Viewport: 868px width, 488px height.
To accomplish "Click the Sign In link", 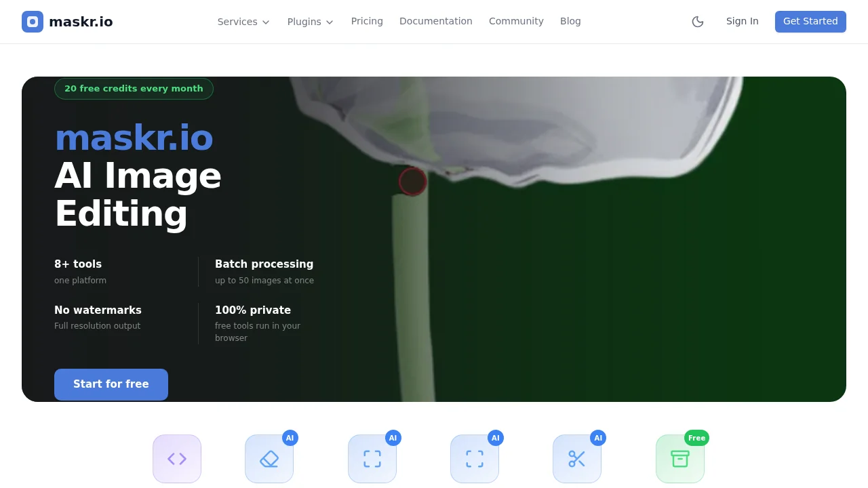I will click(x=742, y=21).
